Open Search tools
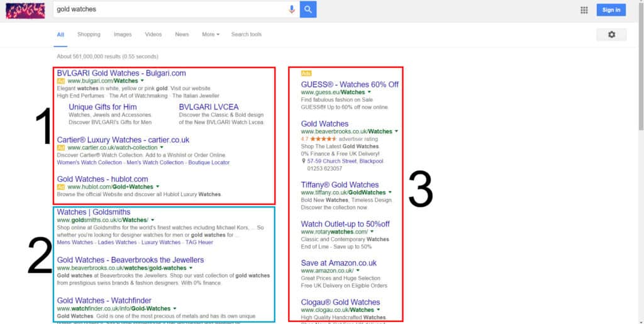The height and width of the screenshot is (324, 644). (246, 35)
